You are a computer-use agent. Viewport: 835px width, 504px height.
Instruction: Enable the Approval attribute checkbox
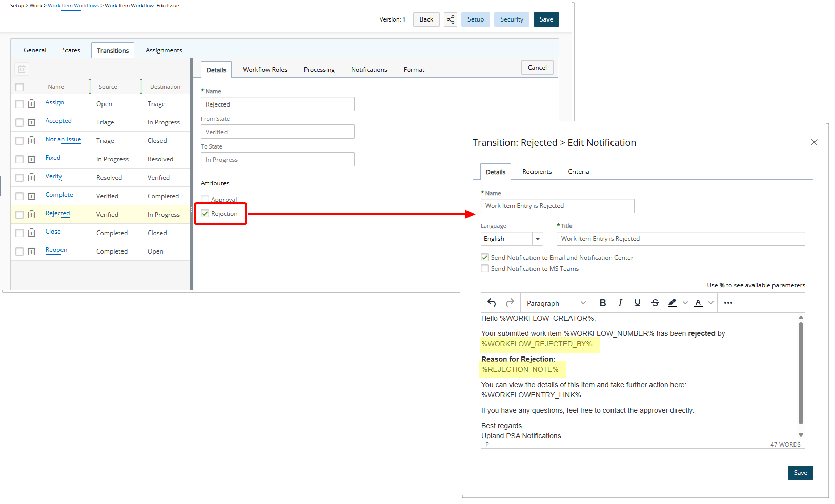[205, 199]
